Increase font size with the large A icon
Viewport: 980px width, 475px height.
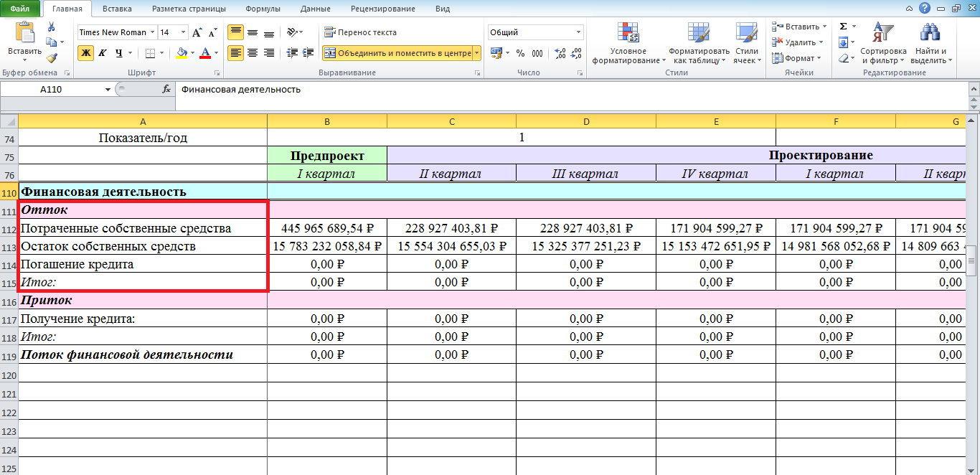[197, 33]
